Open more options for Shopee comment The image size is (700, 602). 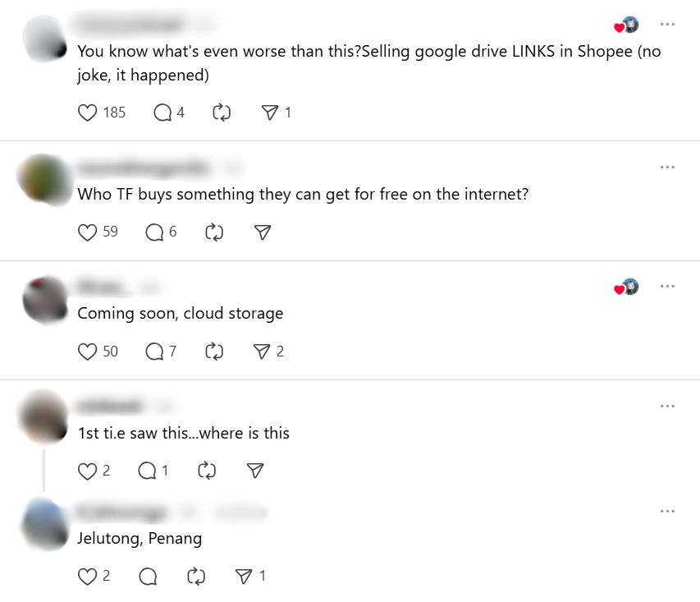pos(667,24)
